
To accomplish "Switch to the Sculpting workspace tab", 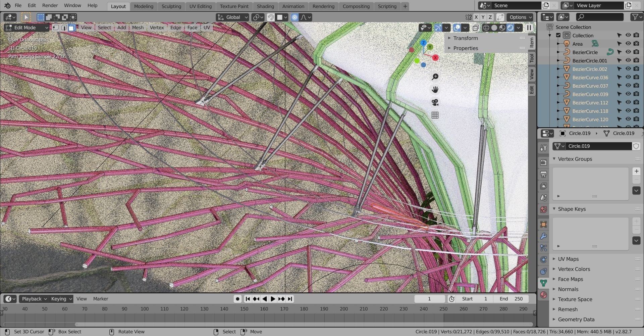I will (171, 6).
